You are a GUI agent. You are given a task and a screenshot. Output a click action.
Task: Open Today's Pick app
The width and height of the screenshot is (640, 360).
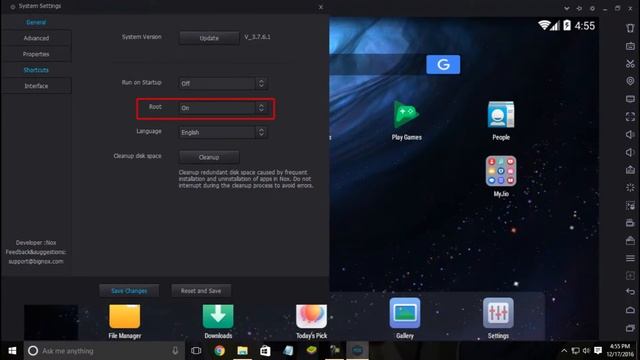(311, 321)
